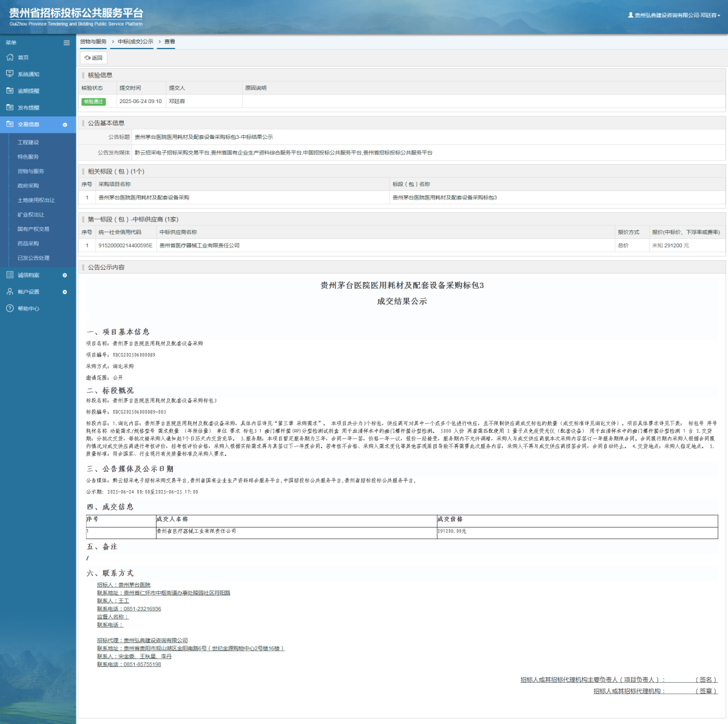Click the 诚信档案 list icon

(10, 275)
